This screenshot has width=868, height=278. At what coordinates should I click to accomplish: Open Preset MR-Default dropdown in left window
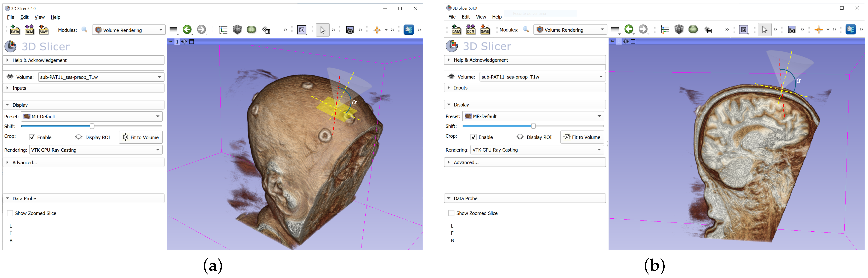point(92,116)
